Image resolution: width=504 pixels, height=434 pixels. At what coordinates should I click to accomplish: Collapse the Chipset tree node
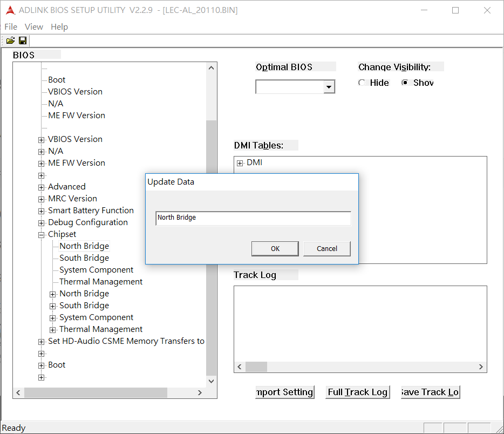tap(41, 235)
